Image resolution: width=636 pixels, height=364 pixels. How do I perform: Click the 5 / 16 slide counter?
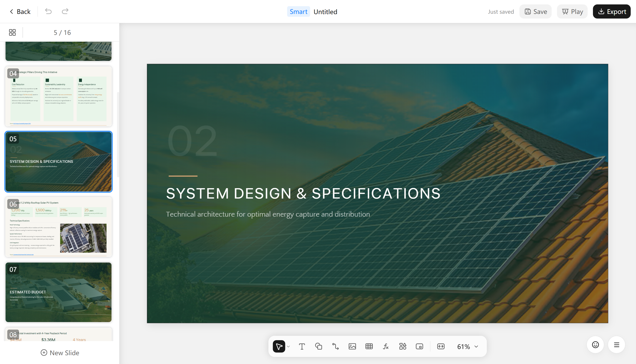(x=62, y=32)
